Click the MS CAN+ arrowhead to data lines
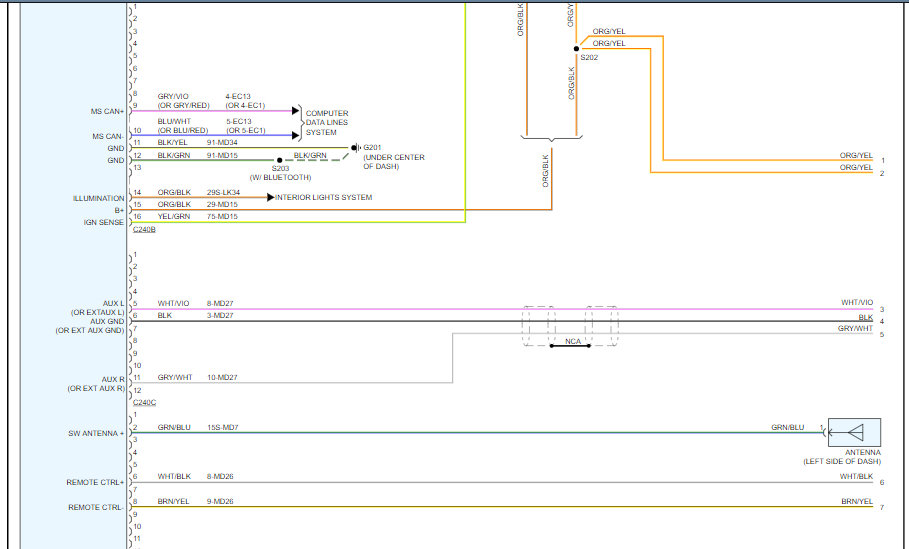Screen dimensions: 909x549 click(x=295, y=111)
